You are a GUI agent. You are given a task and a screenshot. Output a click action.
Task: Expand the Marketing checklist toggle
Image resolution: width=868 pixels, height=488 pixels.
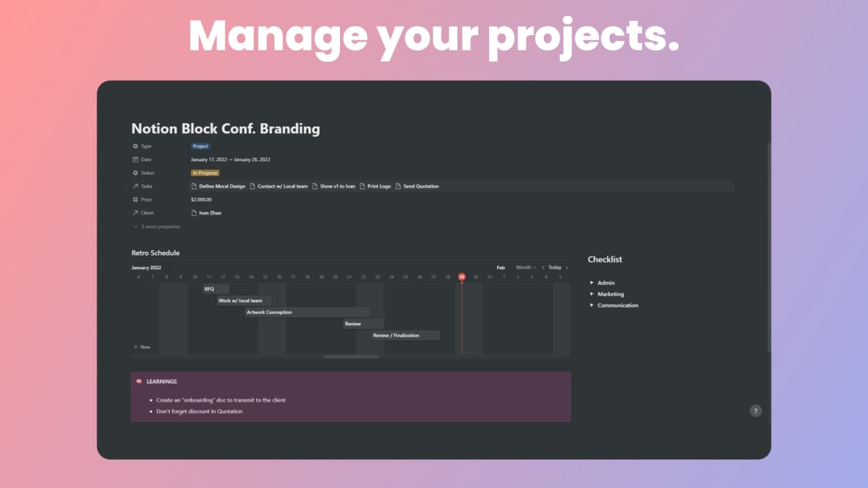click(x=591, y=294)
